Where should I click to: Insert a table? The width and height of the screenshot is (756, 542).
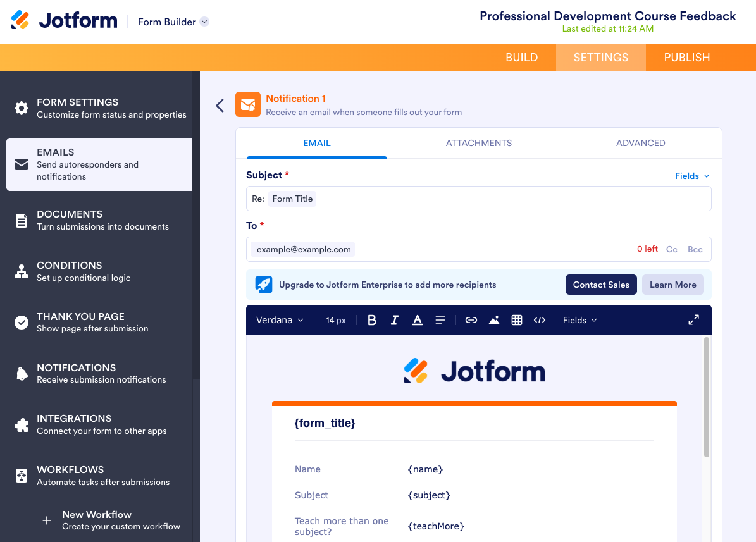pyautogui.click(x=517, y=320)
